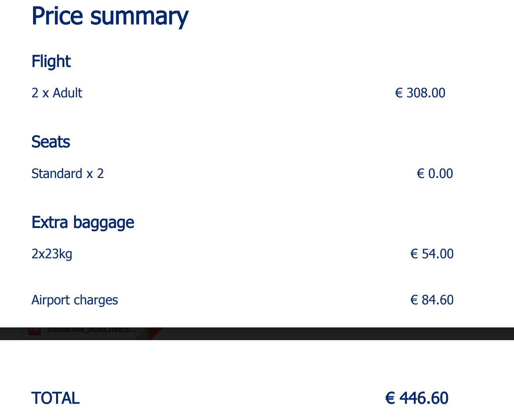This screenshot has width=514, height=420.
Task: Click the 2 x Adult label
Action: (57, 93)
